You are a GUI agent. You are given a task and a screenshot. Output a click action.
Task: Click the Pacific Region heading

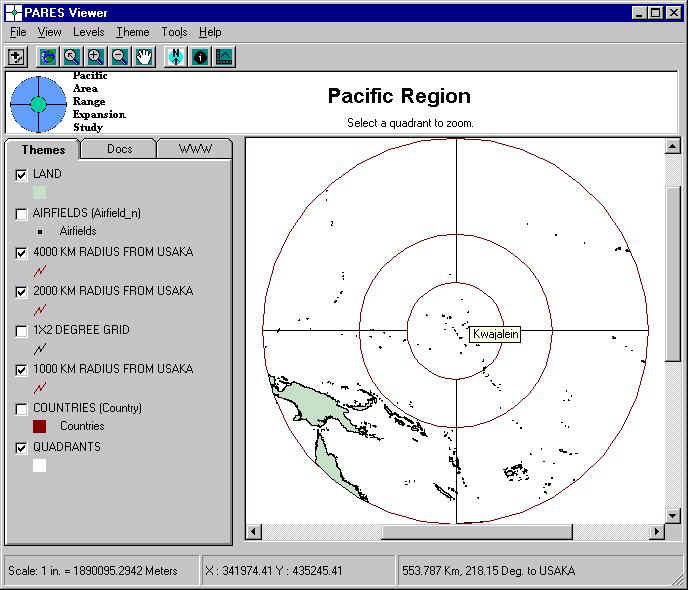click(399, 96)
